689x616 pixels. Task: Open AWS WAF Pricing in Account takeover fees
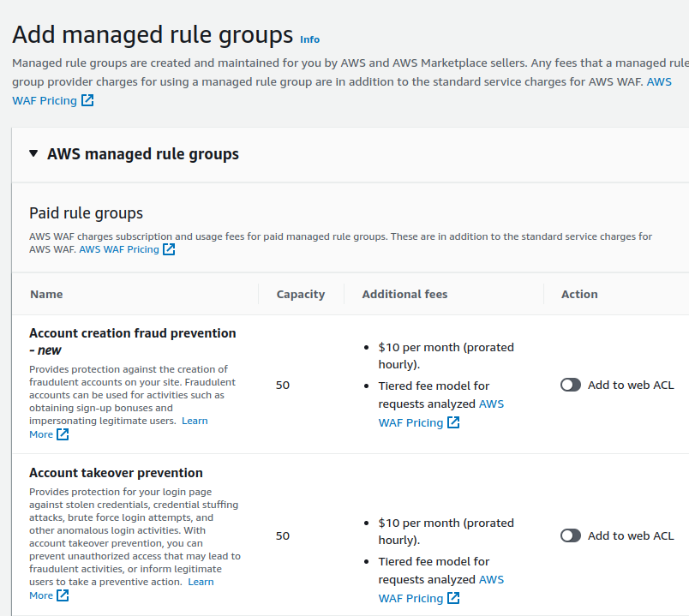tap(410, 598)
